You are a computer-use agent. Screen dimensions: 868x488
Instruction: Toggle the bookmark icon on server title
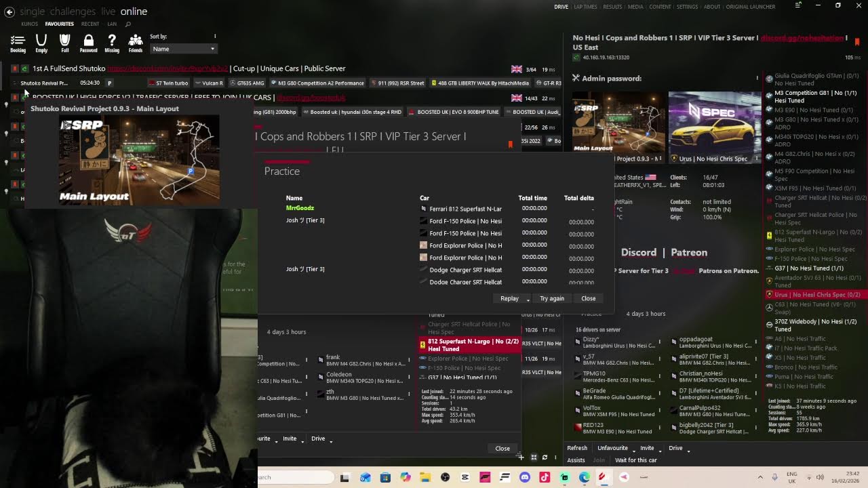point(857,42)
